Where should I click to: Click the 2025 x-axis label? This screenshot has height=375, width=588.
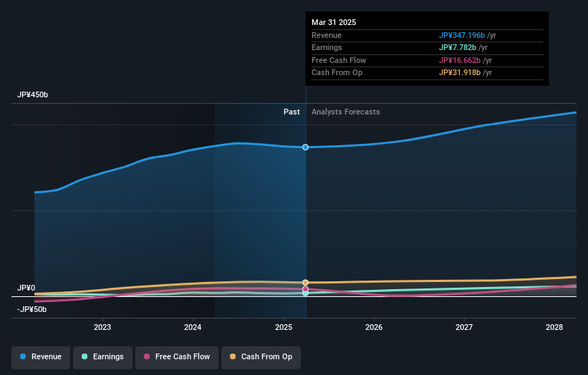point(284,328)
